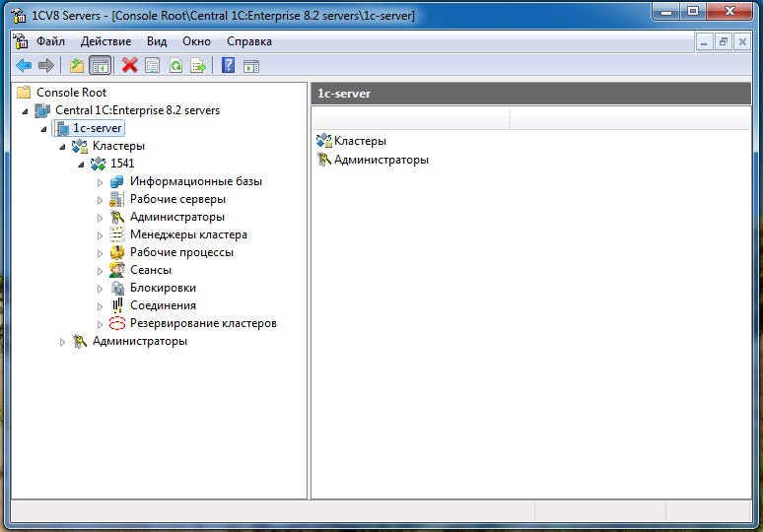Open Кластеры in the right pane
This screenshot has width=763, height=532.
(x=359, y=141)
